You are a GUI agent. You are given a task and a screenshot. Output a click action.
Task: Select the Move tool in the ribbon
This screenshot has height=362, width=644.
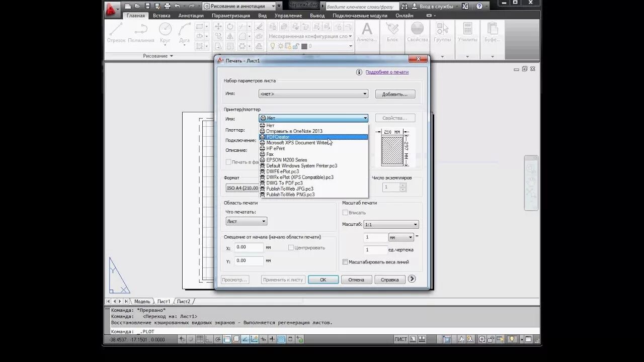[218, 27]
